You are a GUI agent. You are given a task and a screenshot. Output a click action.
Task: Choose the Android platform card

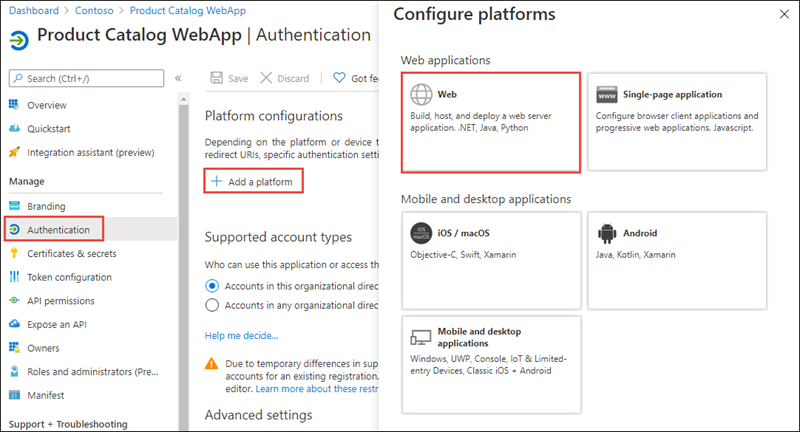[677, 260]
